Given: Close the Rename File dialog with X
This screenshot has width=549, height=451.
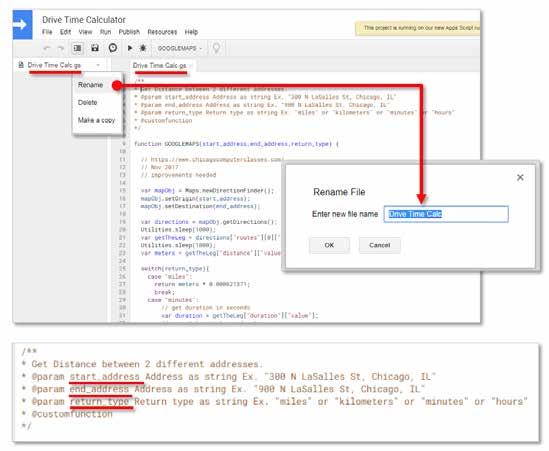Looking at the screenshot, I should pyautogui.click(x=520, y=178).
